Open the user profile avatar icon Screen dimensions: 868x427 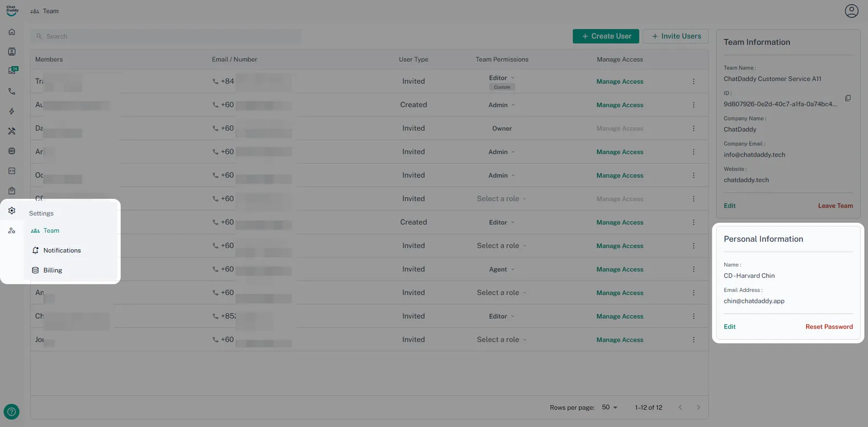click(851, 11)
